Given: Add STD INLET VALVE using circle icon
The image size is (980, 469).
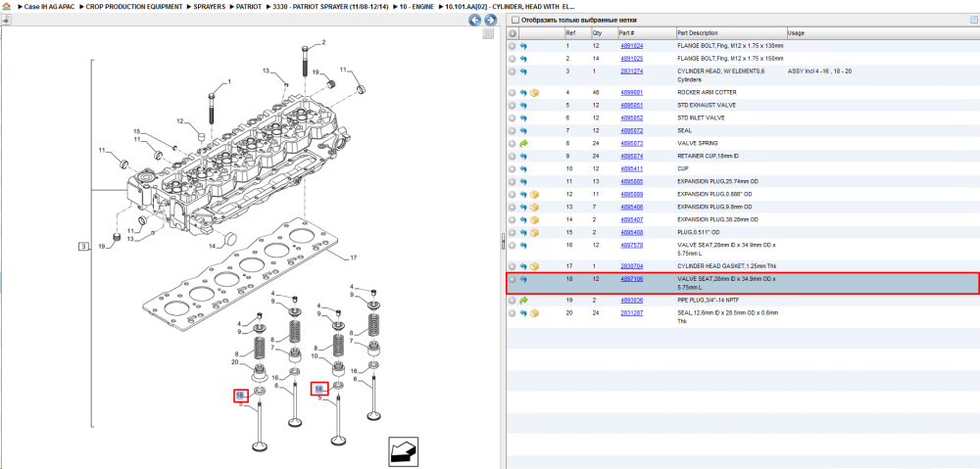Looking at the screenshot, I should pos(512,118).
